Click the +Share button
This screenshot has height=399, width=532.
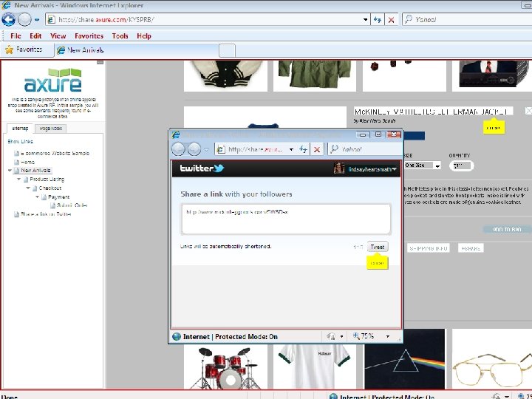point(471,248)
